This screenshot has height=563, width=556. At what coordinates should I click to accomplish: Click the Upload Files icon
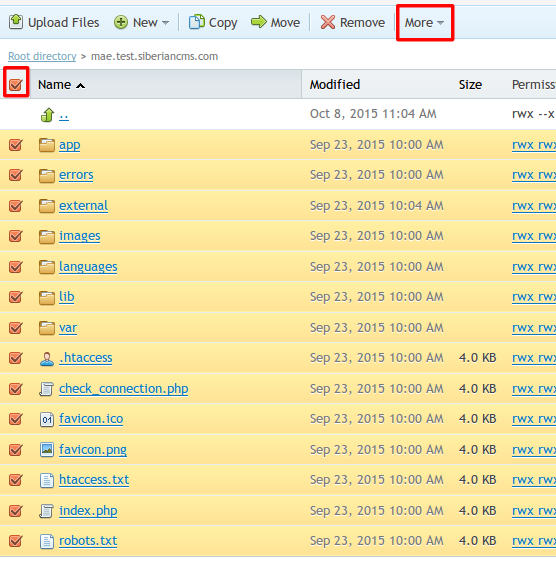click(x=16, y=22)
